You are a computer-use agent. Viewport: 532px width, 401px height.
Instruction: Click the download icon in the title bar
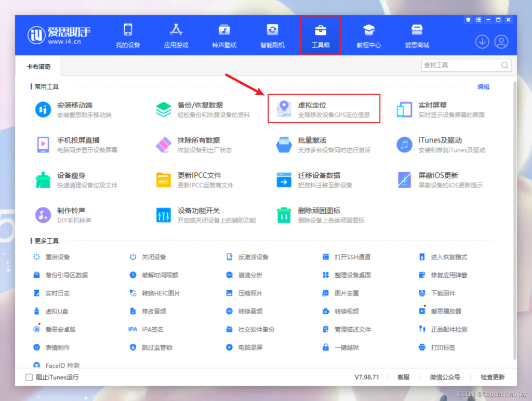pos(482,42)
